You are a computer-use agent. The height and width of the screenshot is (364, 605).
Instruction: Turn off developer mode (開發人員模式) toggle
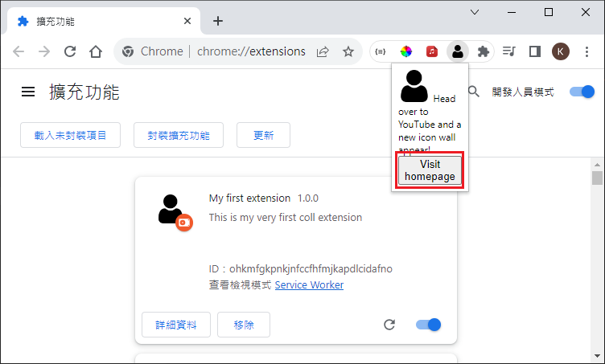pos(581,92)
